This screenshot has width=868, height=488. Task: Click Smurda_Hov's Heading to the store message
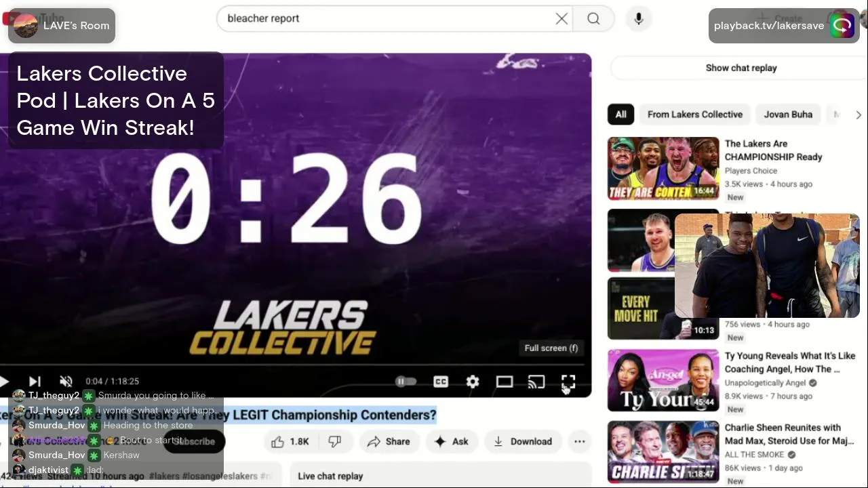click(x=148, y=426)
